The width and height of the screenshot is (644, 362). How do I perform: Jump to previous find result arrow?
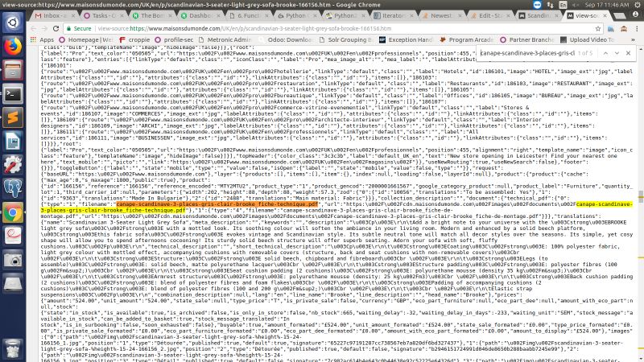coord(605,53)
